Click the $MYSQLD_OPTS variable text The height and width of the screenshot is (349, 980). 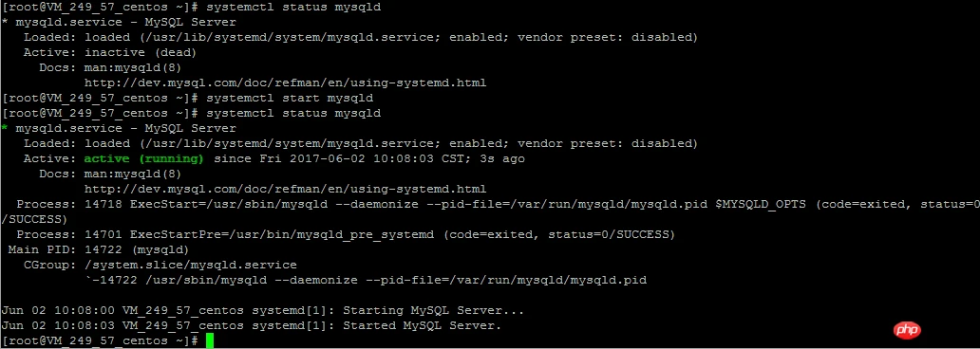click(x=762, y=204)
